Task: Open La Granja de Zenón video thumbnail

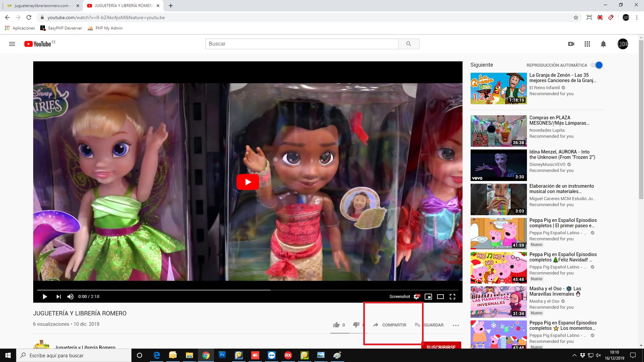Action: click(498, 88)
